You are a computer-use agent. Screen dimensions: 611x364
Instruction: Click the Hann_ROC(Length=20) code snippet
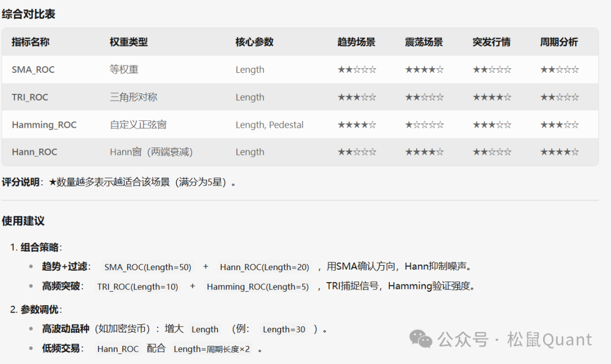264,267
